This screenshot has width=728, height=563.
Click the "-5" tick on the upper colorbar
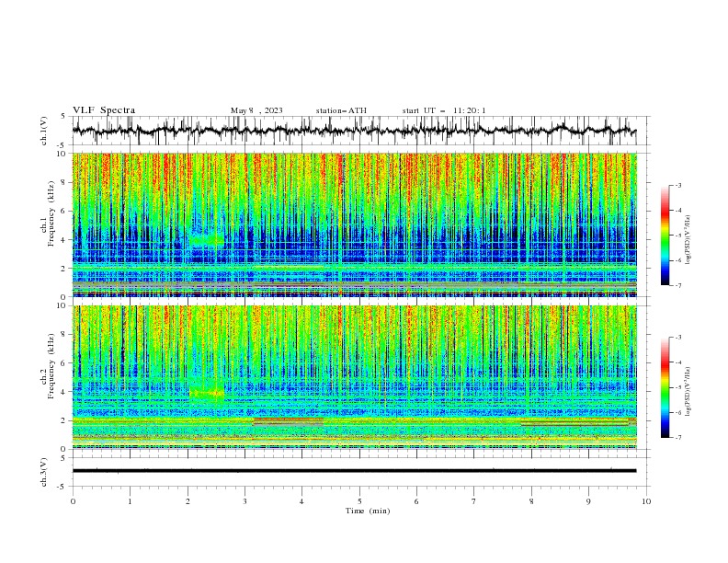point(678,236)
